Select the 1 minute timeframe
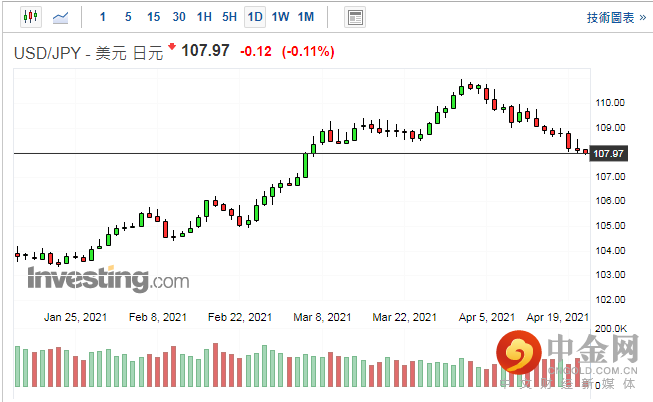This screenshot has width=653, height=402. [x=102, y=17]
